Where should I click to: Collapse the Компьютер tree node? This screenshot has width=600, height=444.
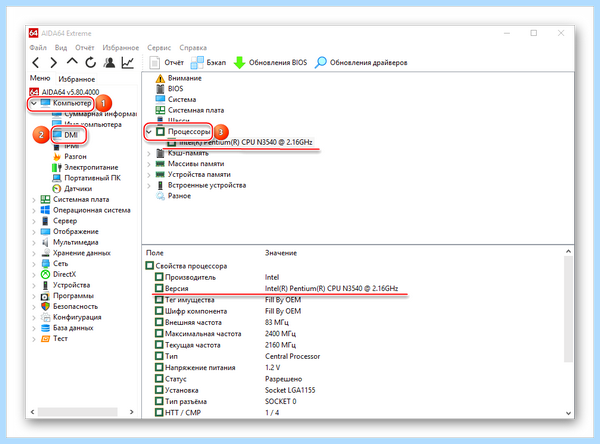click(x=34, y=103)
